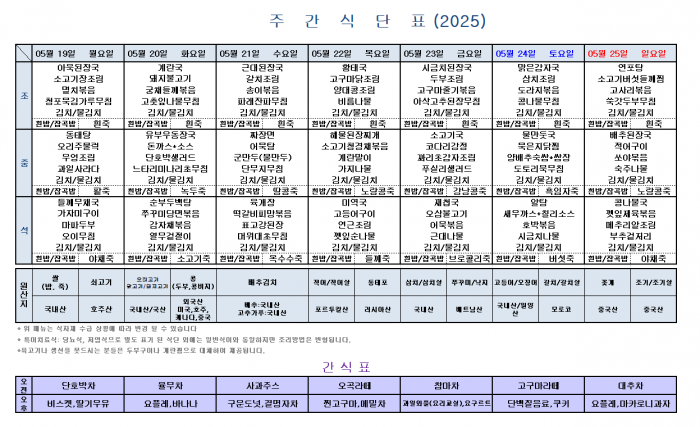Click the '군만두(물만두)' dish
700x427 pixels.
click(262, 158)
